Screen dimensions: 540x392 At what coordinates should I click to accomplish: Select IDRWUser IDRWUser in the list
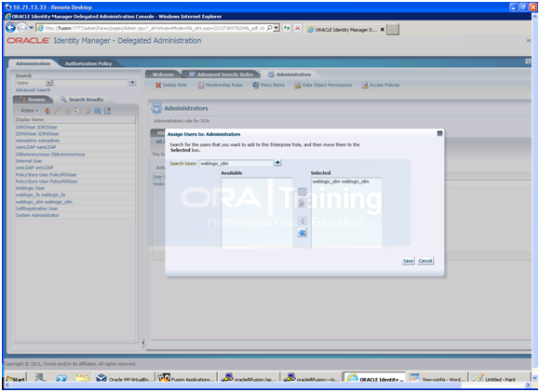(x=37, y=134)
